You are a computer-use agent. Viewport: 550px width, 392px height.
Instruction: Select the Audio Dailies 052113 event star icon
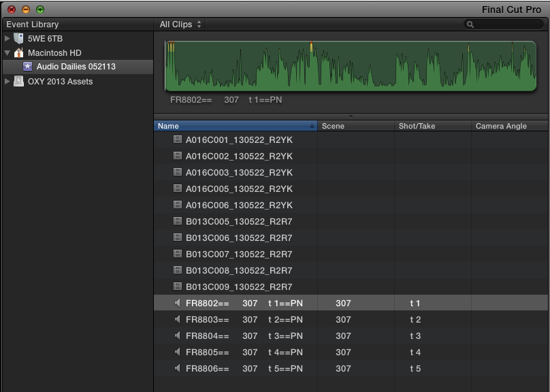tap(27, 66)
